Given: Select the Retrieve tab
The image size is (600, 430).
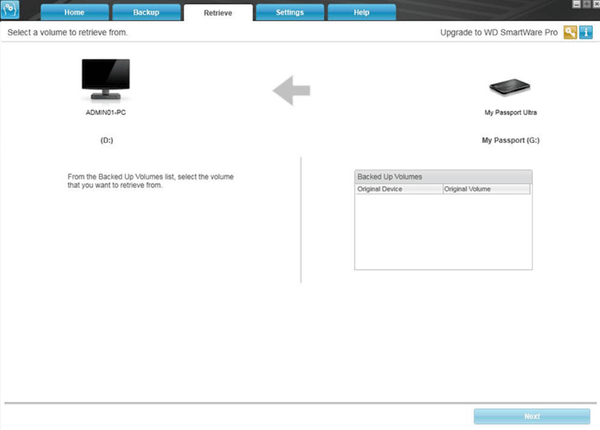Looking at the screenshot, I should [217, 12].
